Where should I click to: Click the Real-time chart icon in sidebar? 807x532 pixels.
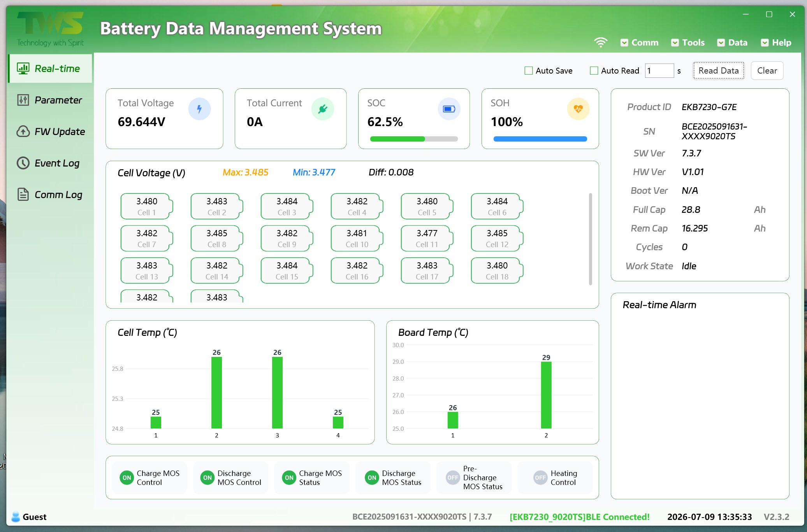tap(23, 68)
